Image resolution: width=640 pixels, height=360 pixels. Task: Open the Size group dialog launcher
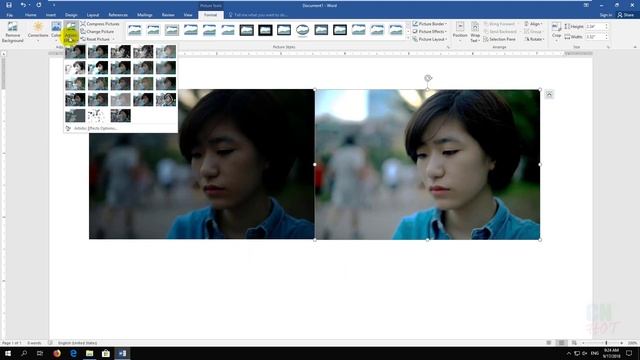coord(608,47)
